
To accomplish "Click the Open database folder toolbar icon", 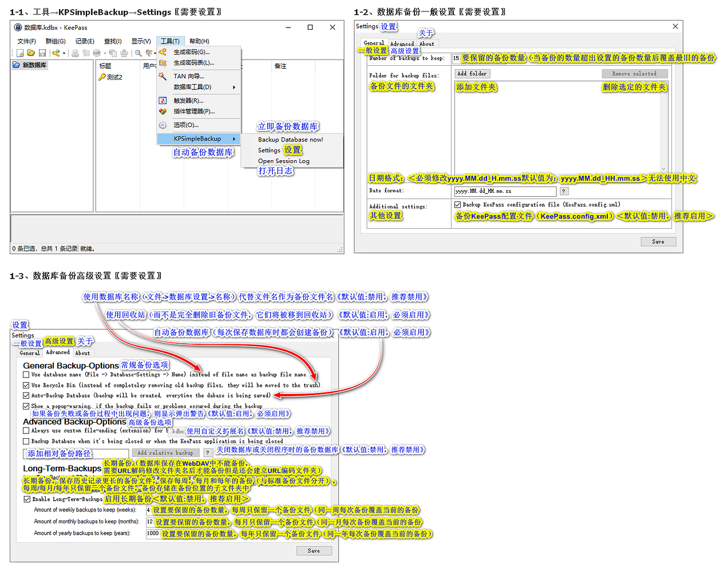I will 31,53.
